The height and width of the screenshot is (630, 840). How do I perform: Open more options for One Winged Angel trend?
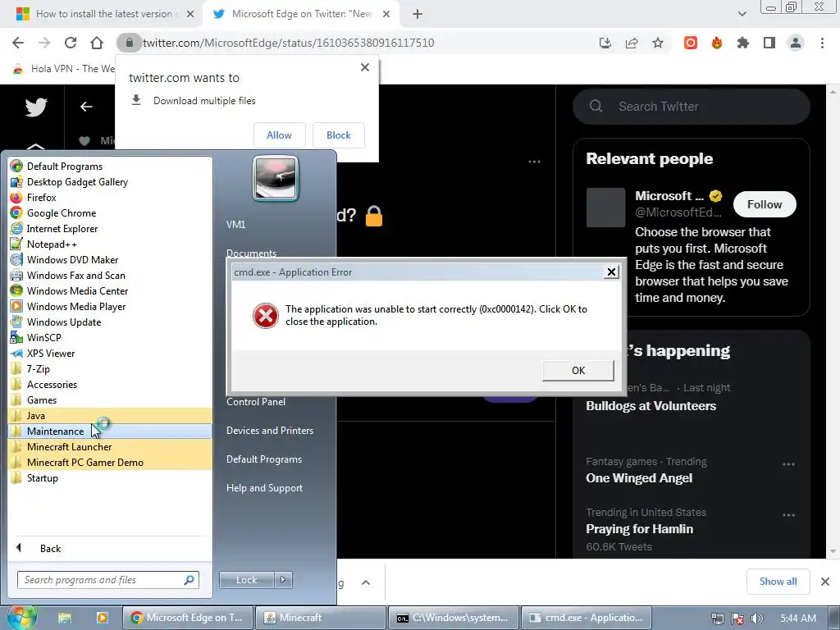pos(788,464)
